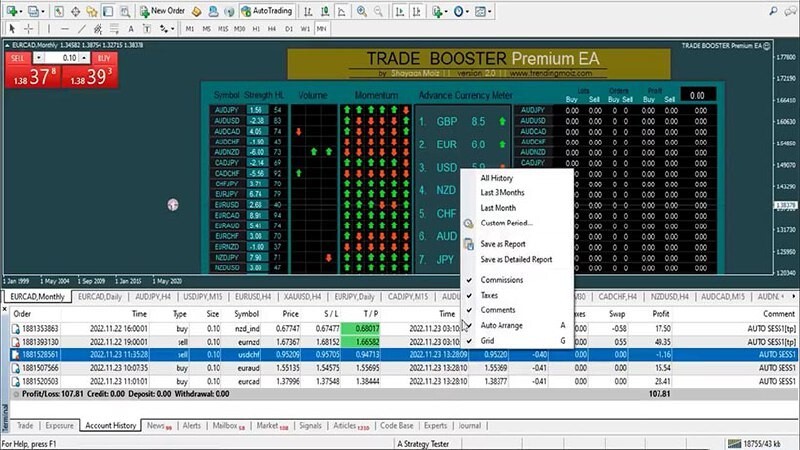Screen dimensions: 800x450
Task: Switch chart to line chart icon
Action: [x=342, y=11]
